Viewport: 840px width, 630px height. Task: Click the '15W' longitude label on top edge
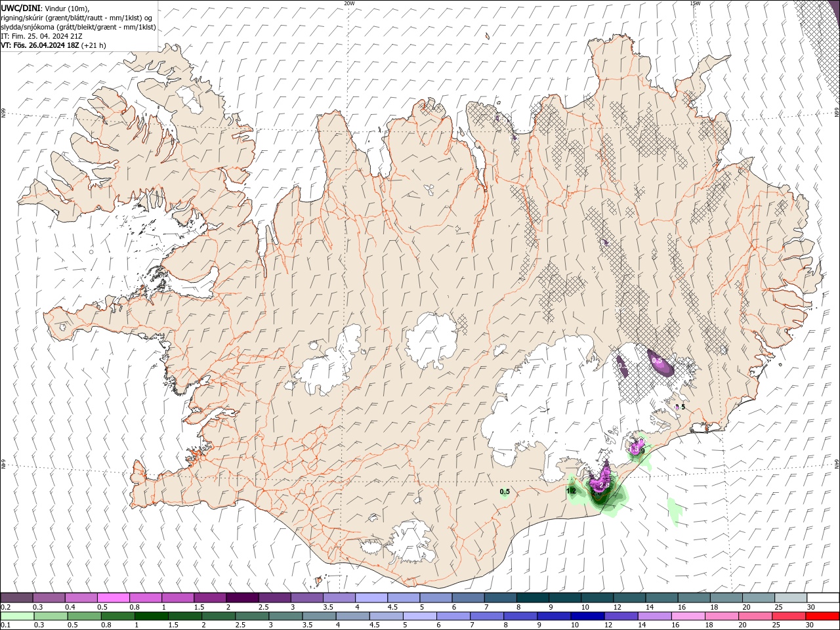(695, 3)
